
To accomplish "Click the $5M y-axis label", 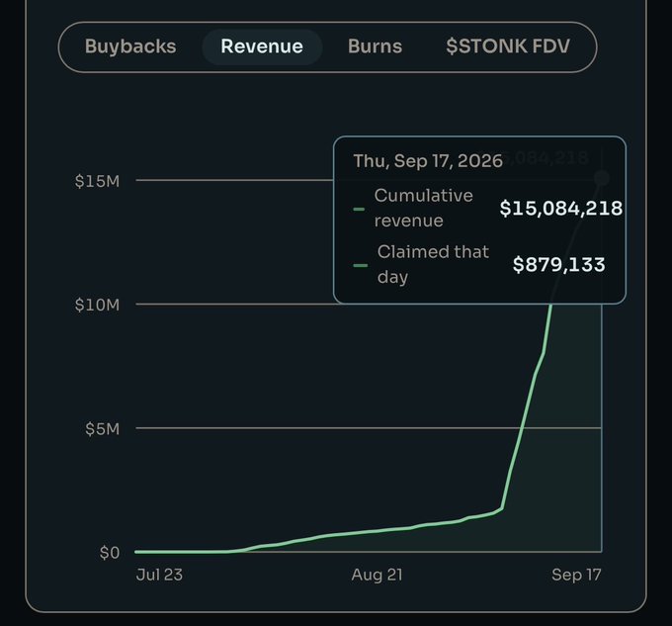I will 102,429.
